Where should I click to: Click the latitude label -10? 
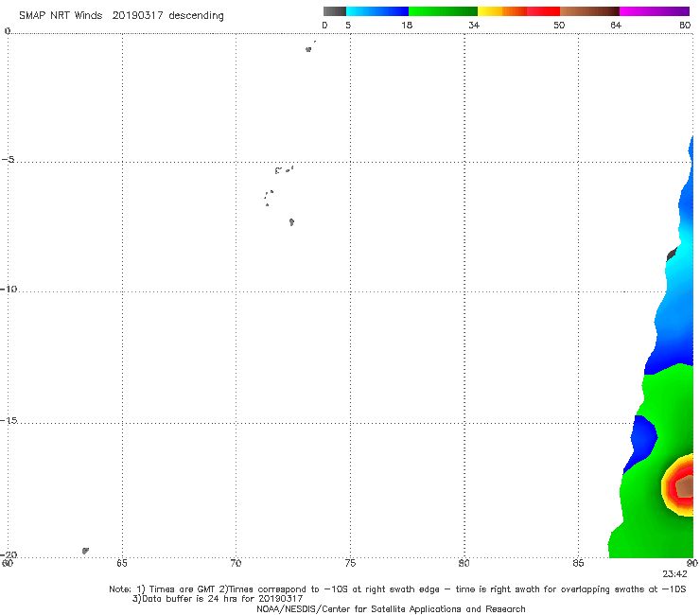(x=9, y=289)
